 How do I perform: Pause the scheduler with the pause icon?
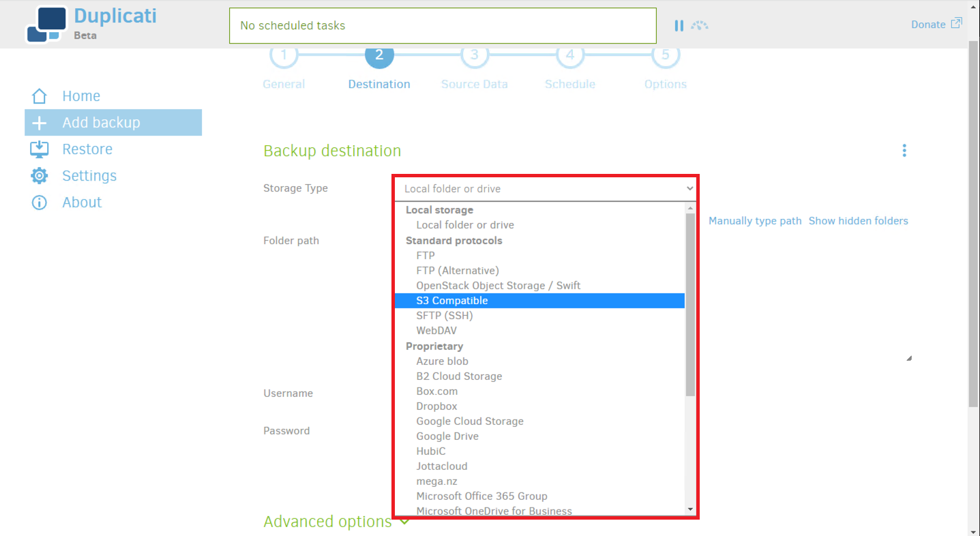point(679,25)
